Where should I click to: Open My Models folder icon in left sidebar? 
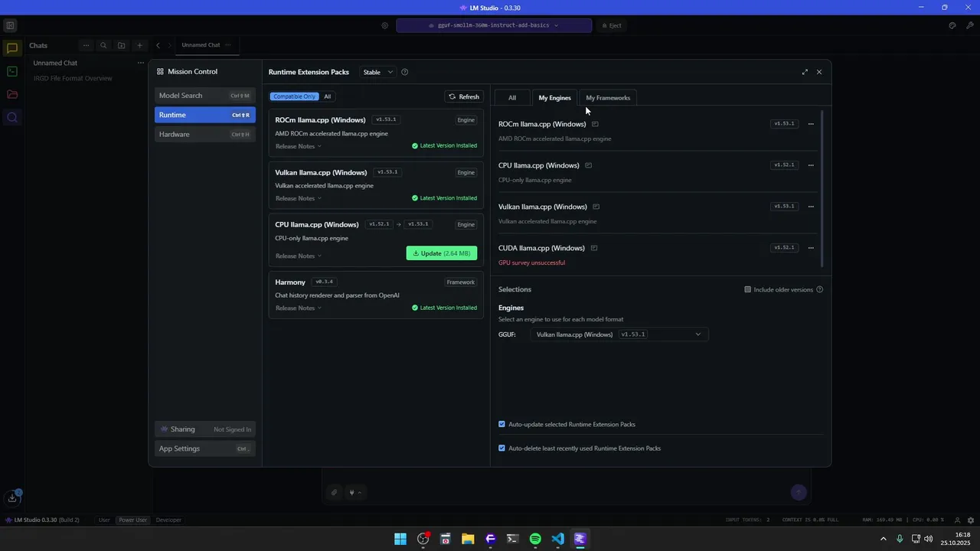(11, 94)
